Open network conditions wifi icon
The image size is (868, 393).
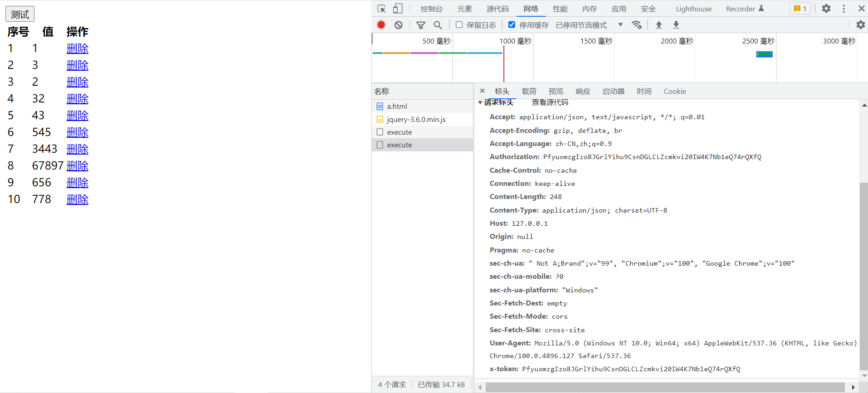[637, 25]
